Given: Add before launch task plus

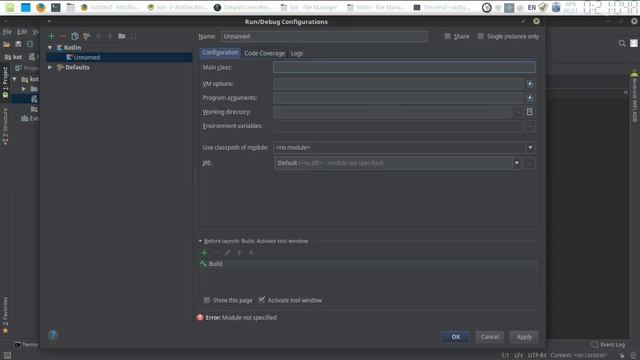Looking at the screenshot, I should pos(204,253).
